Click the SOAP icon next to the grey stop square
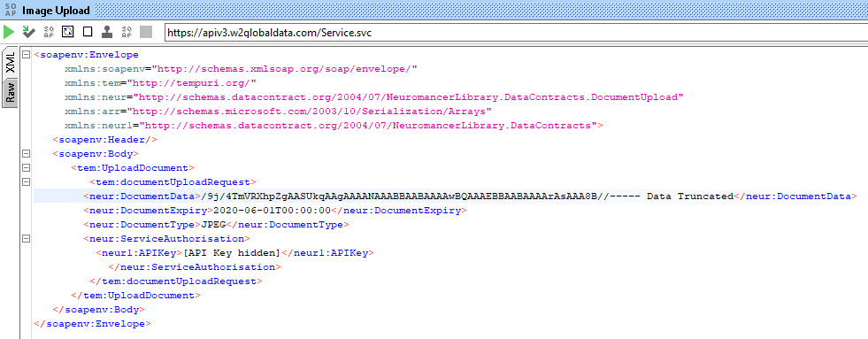The image size is (868, 339). coord(127,32)
